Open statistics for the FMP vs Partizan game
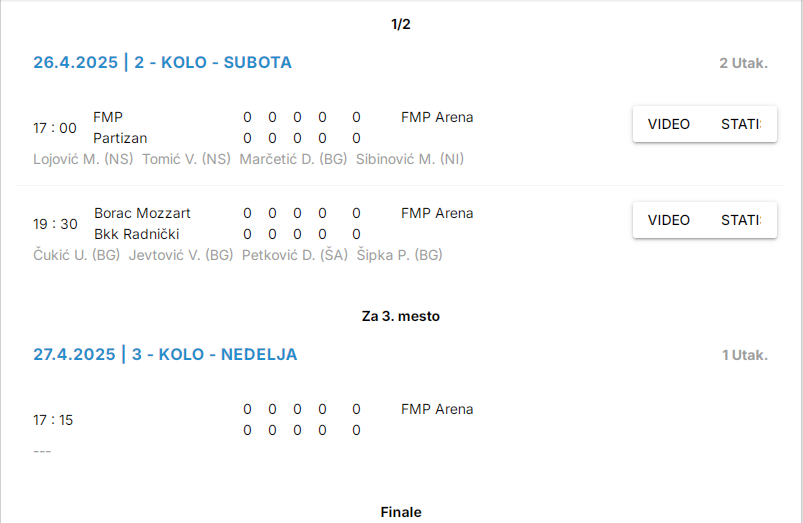This screenshot has height=523, width=803. [741, 124]
